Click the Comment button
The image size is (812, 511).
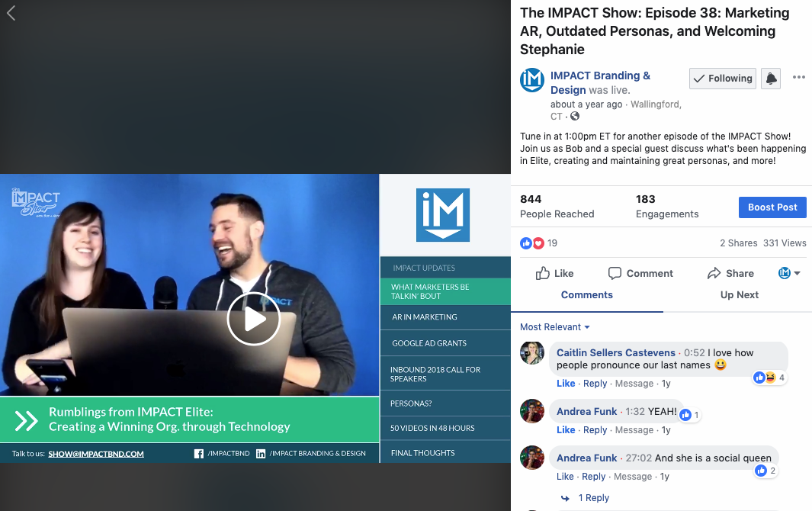click(x=640, y=273)
